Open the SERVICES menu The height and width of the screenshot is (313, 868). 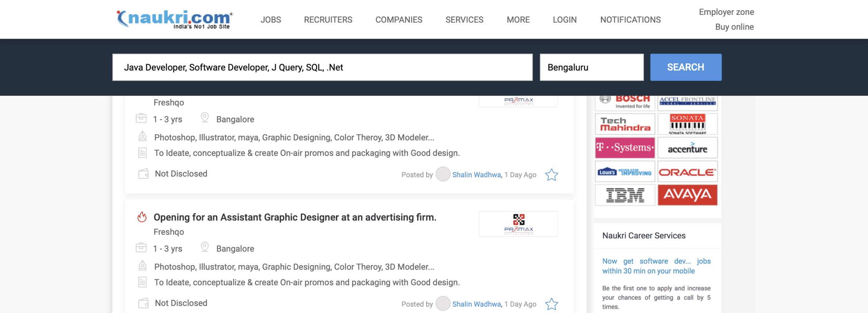point(465,20)
